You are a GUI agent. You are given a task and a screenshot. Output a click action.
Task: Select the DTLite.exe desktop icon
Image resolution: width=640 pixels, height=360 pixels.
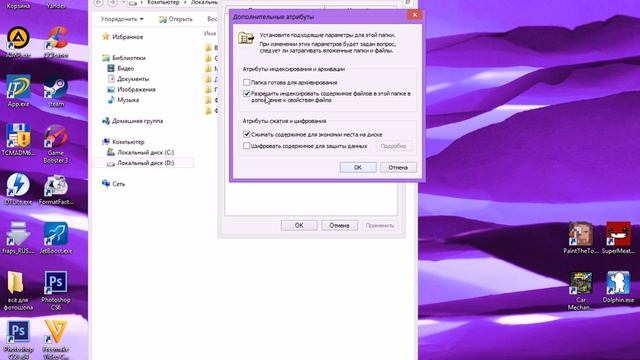pos(18,189)
